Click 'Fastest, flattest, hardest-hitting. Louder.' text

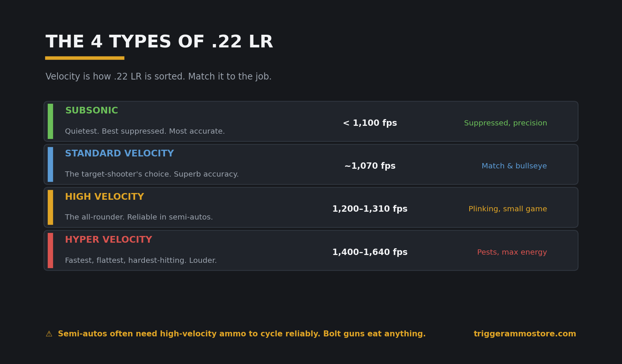[x=141, y=261]
